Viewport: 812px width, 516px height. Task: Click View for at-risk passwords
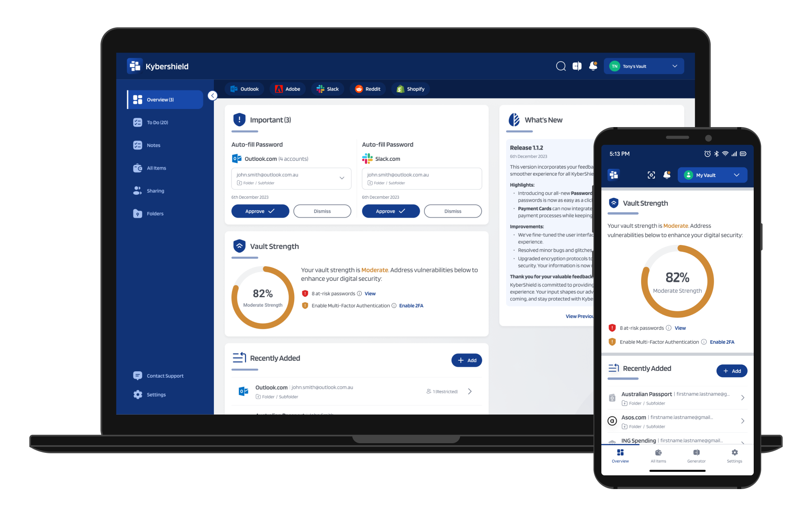(384, 293)
